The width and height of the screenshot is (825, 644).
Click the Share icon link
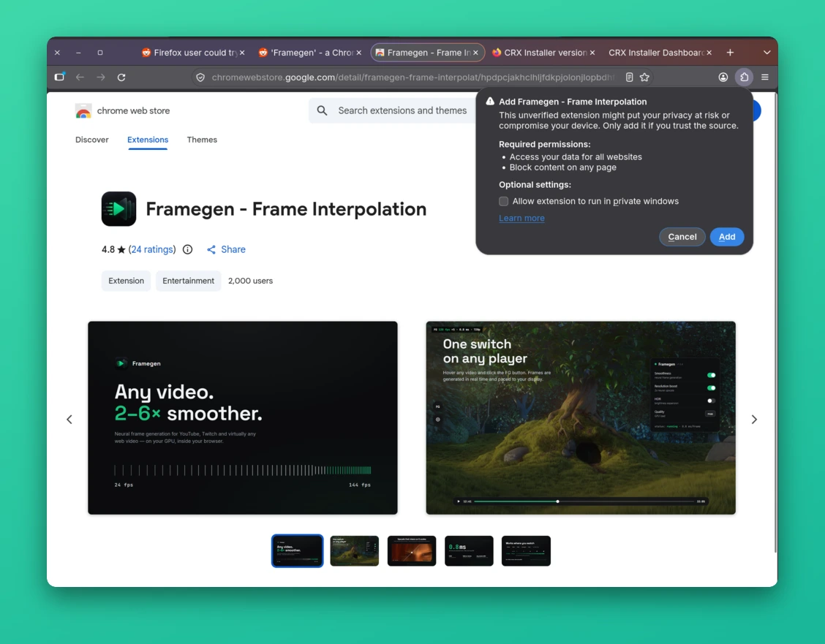pyautogui.click(x=226, y=249)
